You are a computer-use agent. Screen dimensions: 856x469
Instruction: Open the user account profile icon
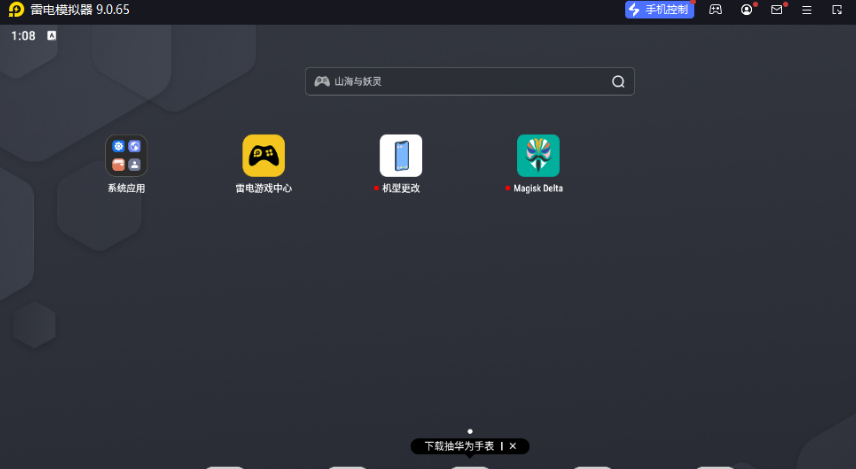click(x=746, y=10)
